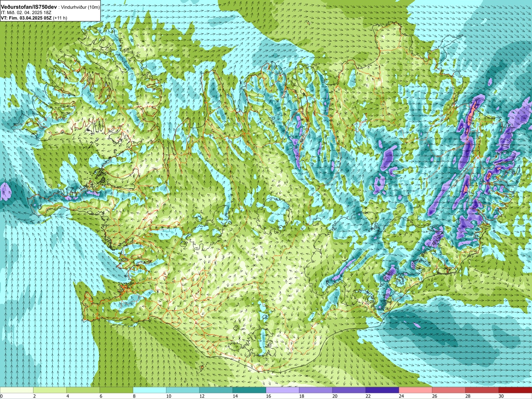The image size is (532, 399).
Task: Click the legend swatch between 4 and 6
Action: (83, 390)
